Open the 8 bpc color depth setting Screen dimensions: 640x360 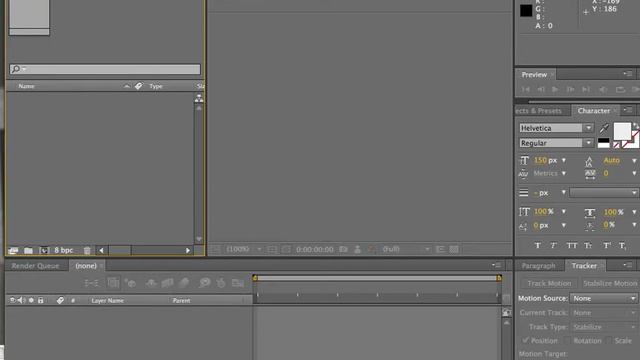pyautogui.click(x=63, y=250)
